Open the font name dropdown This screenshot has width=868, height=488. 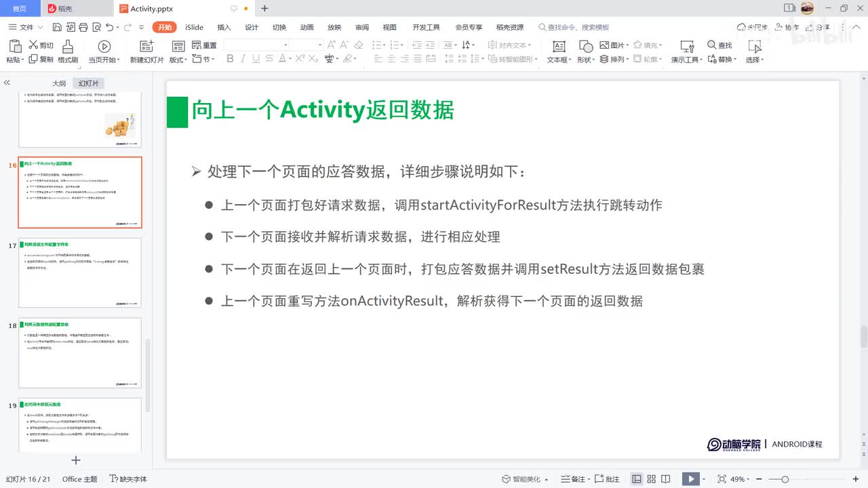[x=285, y=45]
